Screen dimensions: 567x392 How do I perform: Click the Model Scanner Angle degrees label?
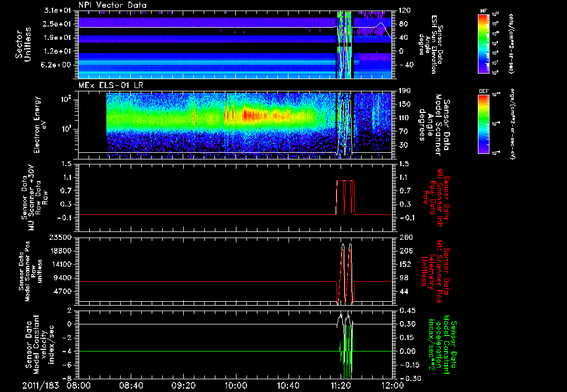click(x=434, y=125)
